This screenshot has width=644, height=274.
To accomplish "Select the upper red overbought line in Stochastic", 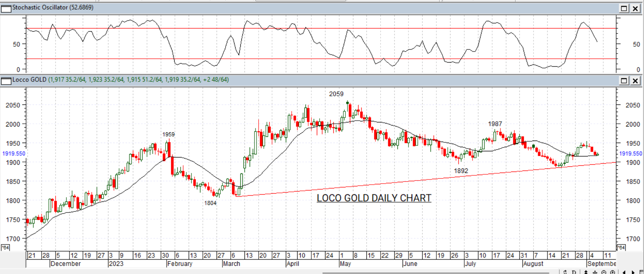I will [x=321, y=29].
